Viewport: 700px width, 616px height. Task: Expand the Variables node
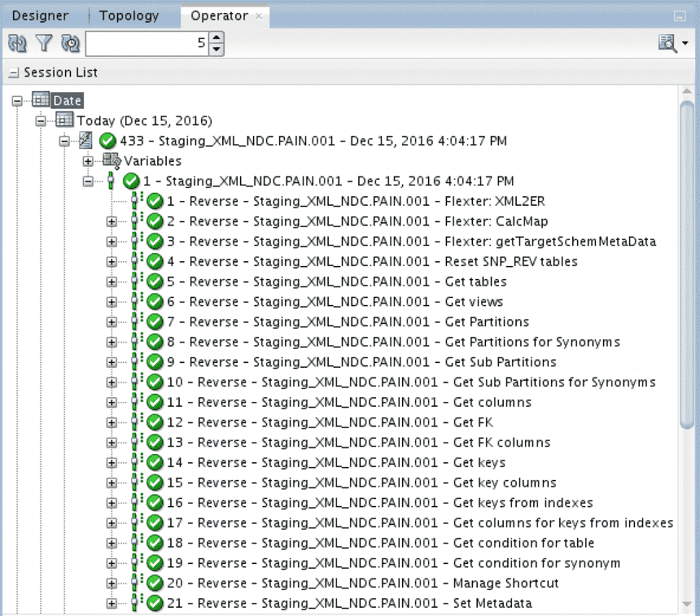point(88,161)
